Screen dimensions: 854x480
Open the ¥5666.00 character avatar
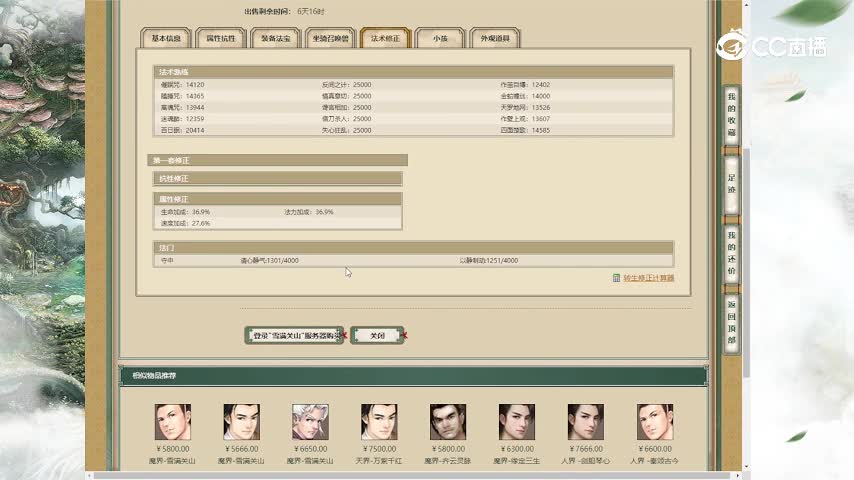(x=241, y=422)
